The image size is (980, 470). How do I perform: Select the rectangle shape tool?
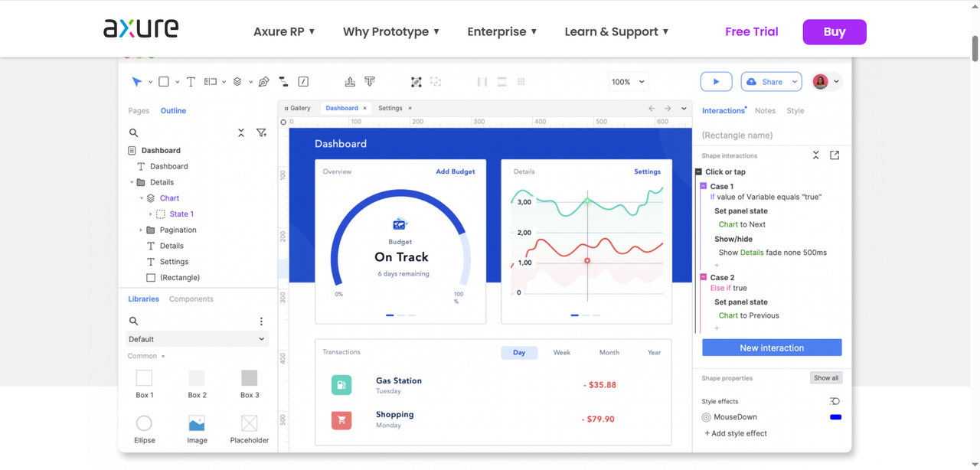164,82
